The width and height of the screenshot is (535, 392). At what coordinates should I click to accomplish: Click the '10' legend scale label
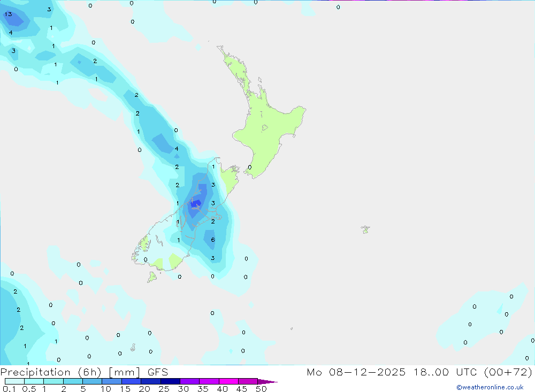pos(106,389)
